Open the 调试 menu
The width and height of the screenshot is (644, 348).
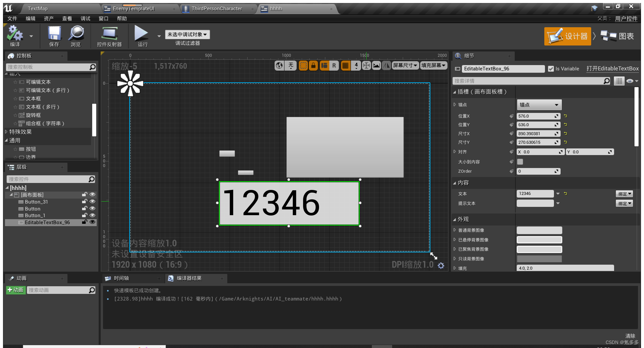(85, 19)
